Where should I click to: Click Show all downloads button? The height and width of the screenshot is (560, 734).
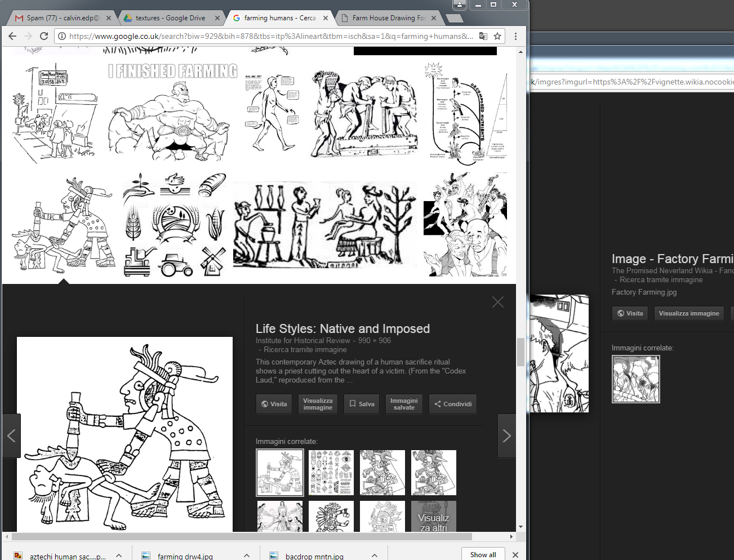pyautogui.click(x=483, y=554)
